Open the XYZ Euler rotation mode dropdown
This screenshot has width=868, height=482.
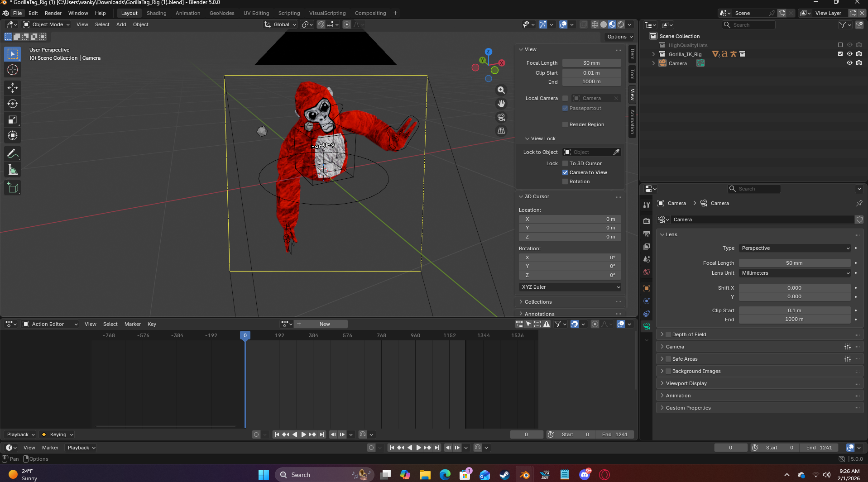coord(570,287)
